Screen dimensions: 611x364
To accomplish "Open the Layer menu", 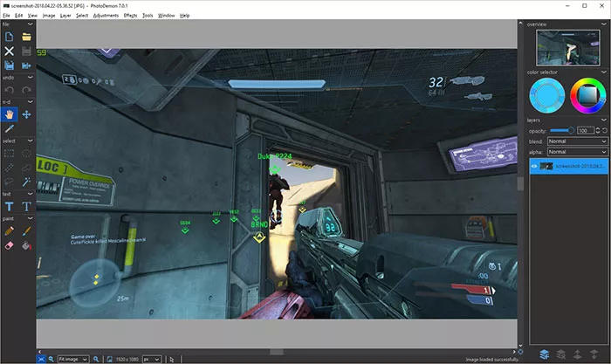I will [x=65, y=16].
